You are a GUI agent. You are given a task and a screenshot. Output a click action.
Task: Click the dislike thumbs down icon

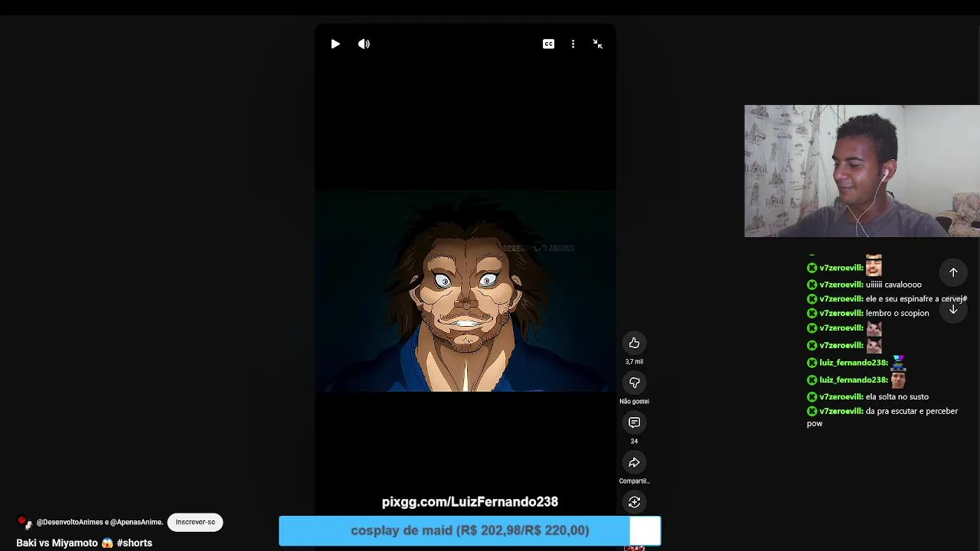click(634, 383)
